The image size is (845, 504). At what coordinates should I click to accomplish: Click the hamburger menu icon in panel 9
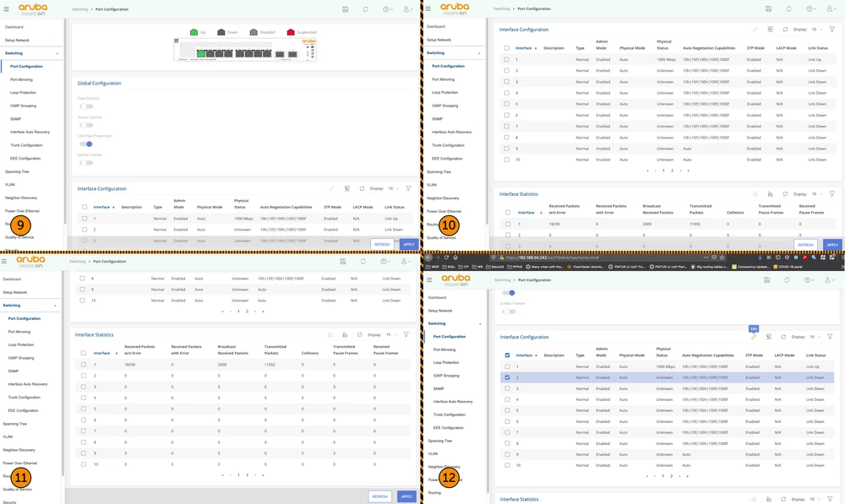point(8,9)
